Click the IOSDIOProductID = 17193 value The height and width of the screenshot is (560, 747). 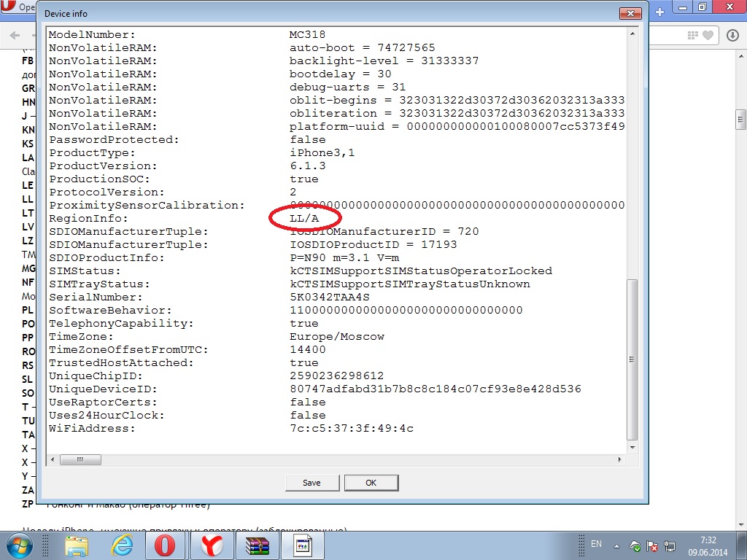pos(373,245)
